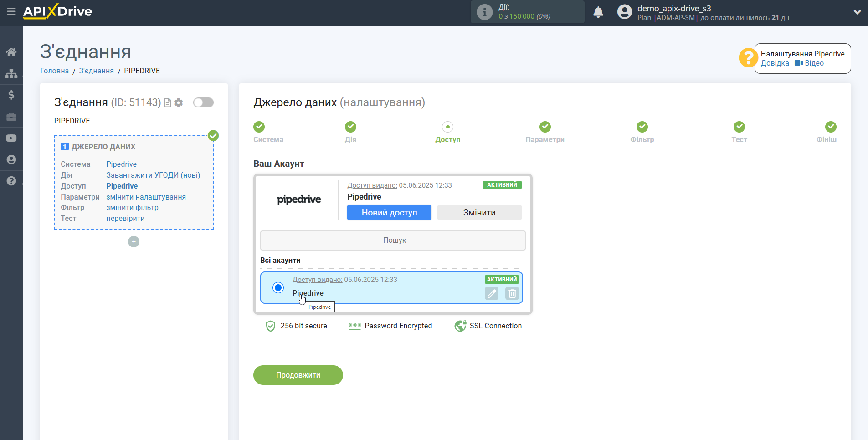Delete the Pipedrive account trash icon
The height and width of the screenshot is (440, 868).
point(512,293)
